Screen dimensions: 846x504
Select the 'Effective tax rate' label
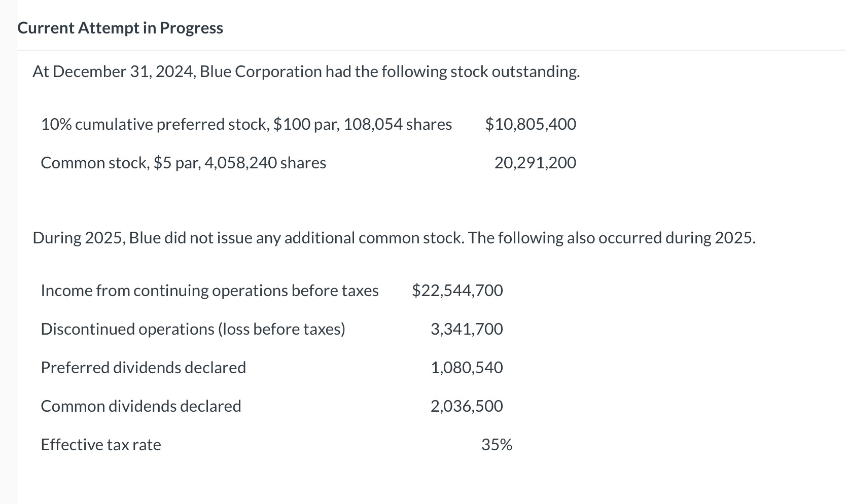tap(100, 445)
